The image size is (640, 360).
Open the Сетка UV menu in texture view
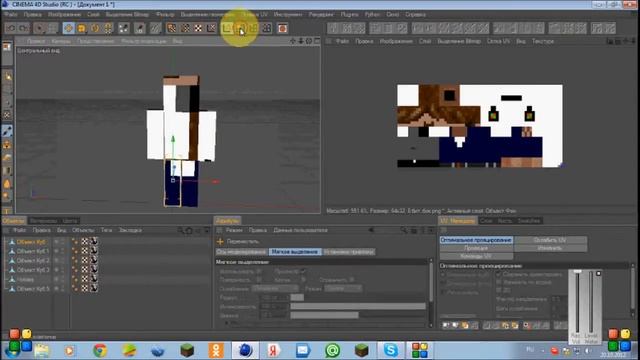point(498,41)
